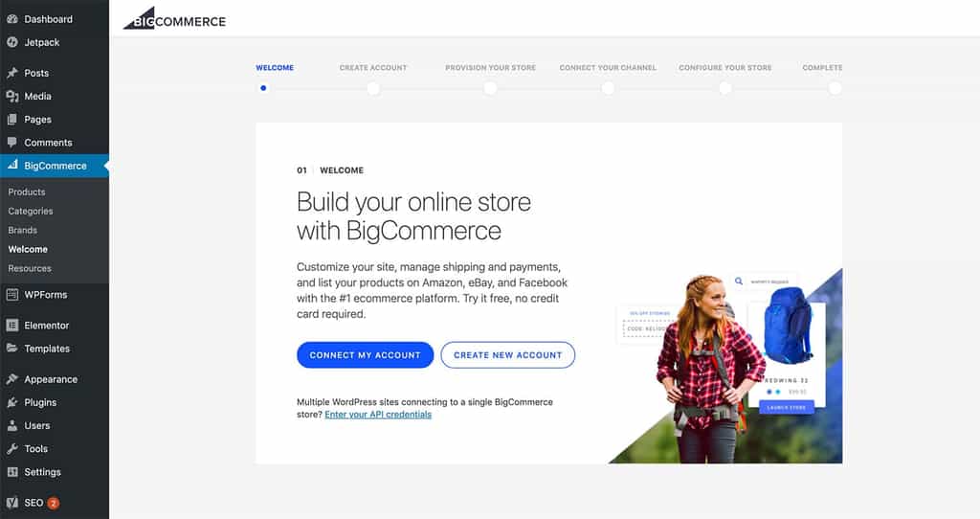
Task: Click the WPForms icon
Action: pyautogui.click(x=11, y=295)
